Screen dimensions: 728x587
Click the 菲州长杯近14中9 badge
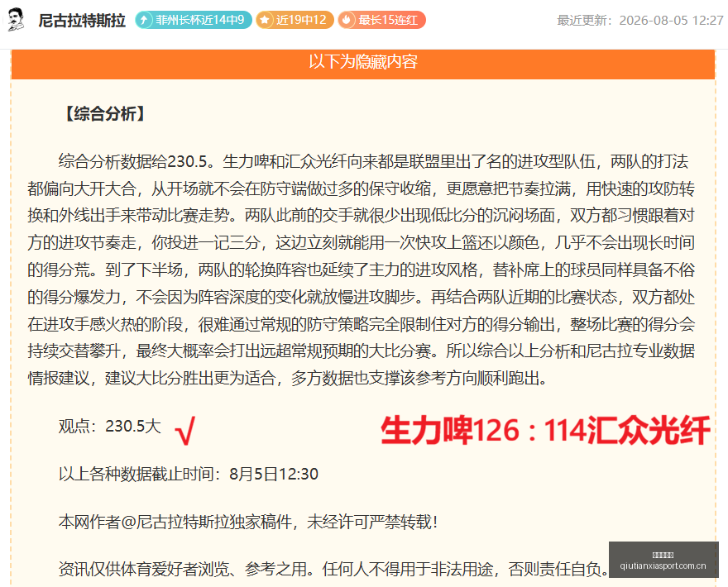pos(194,20)
